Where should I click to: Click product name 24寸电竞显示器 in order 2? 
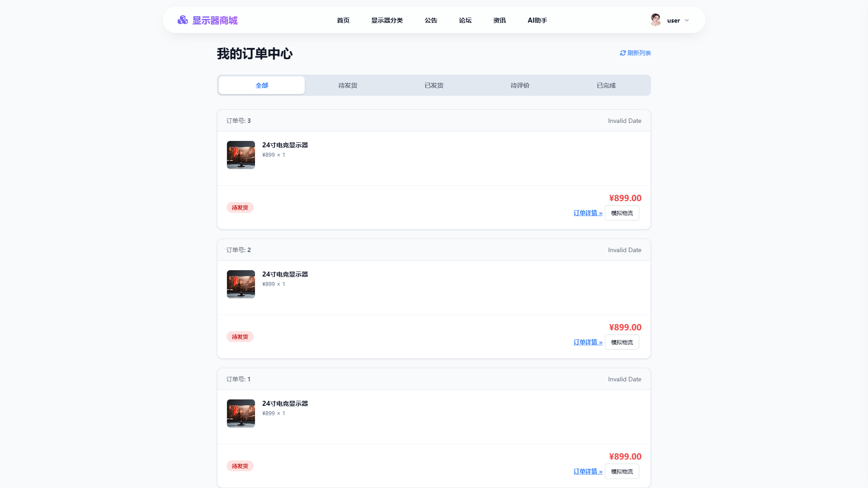[285, 274]
